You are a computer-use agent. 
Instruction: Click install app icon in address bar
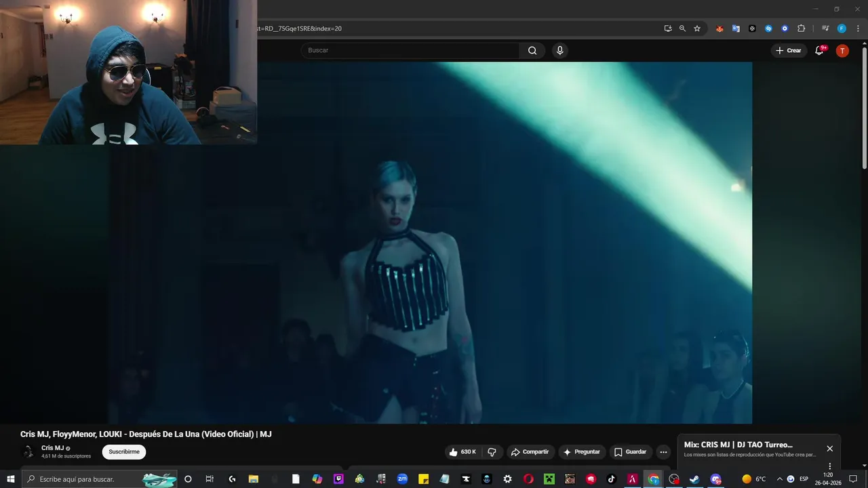[668, 28]
